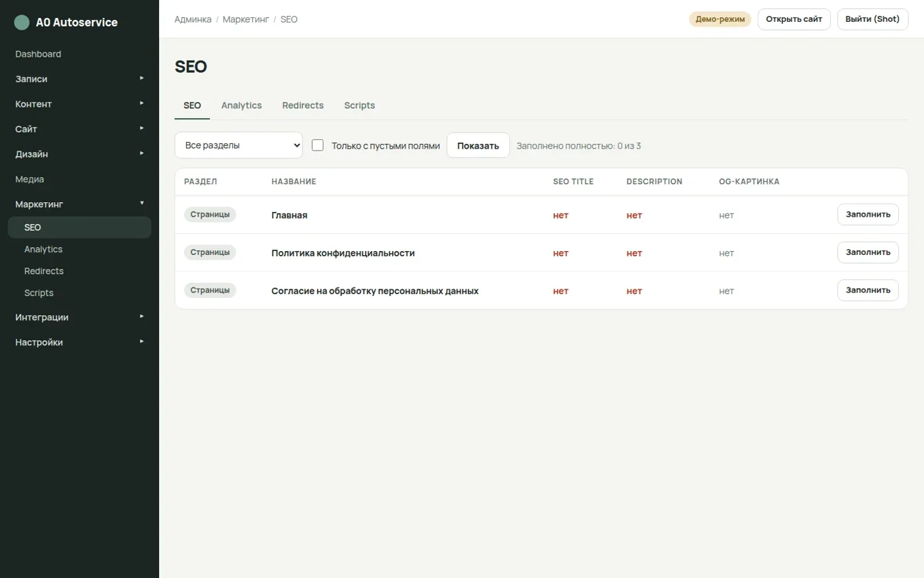Click the 'Главная' page name
The width and height of the screenshot is (924, 578).
(289, 215)
